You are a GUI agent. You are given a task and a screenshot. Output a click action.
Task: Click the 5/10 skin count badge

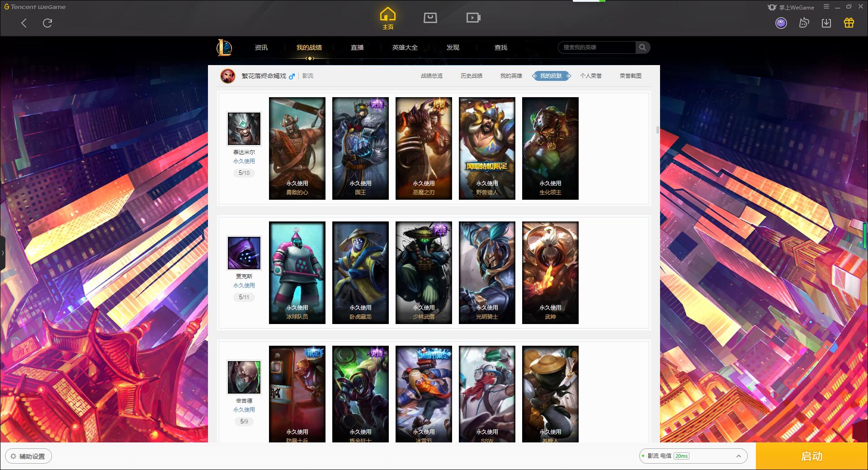(x=244, y=173)
